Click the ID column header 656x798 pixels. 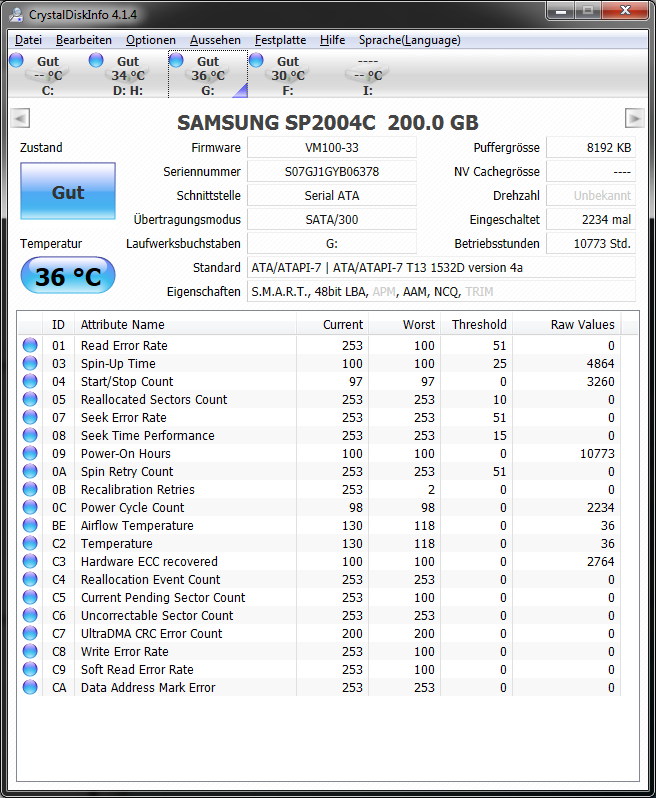[59, 325]
